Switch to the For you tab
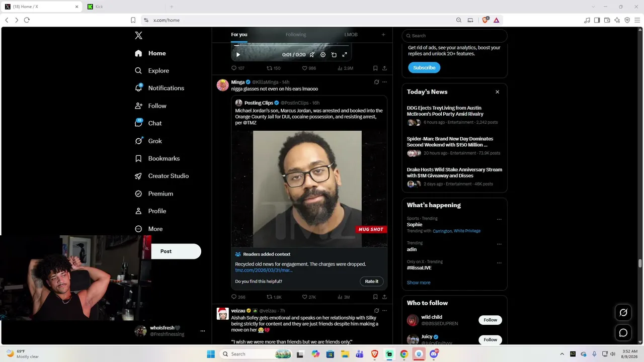The height and width of the screenshot is (362, 644). tap(239, 35)
